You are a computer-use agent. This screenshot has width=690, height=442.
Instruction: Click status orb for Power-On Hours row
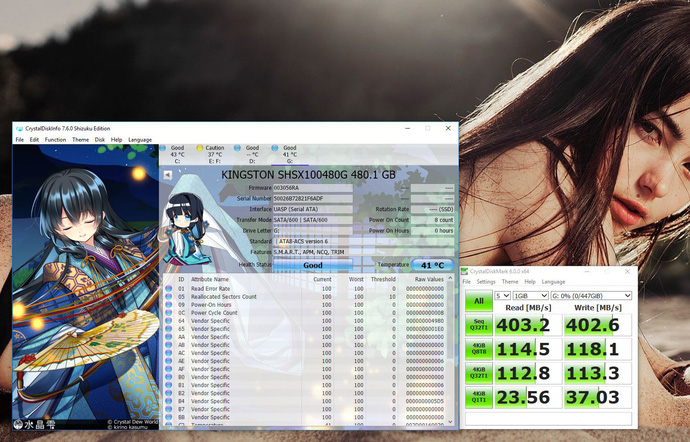pyautogui.click(x=169, y=305)
